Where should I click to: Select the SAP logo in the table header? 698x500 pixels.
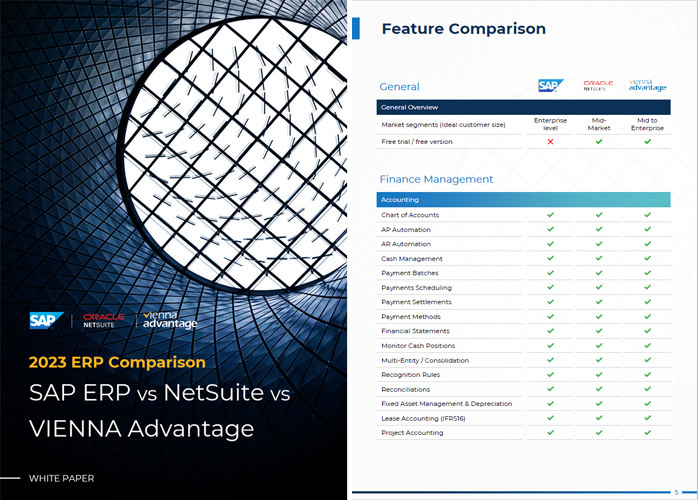click(x=550, y=86)
